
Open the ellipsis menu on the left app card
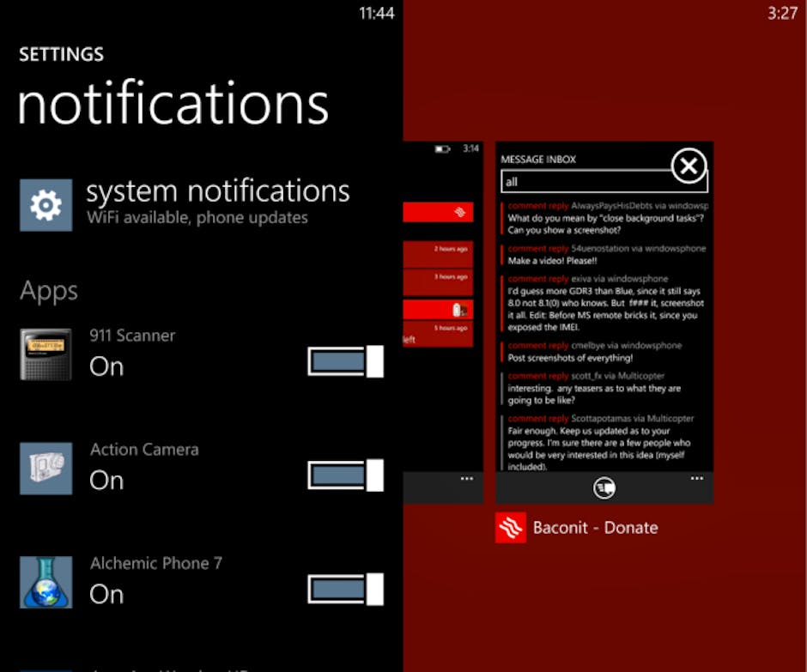pyautogui.click(x=466, y=479)
